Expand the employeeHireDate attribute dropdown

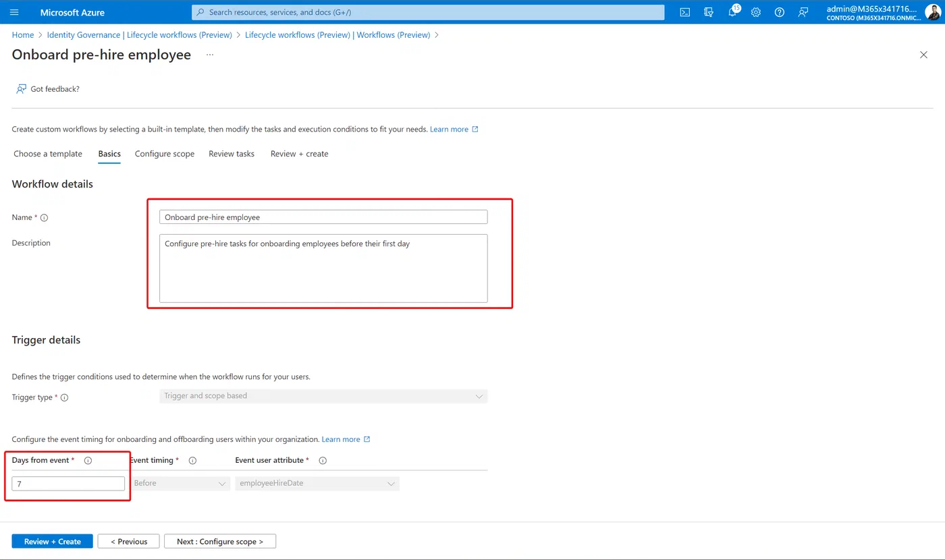click(317, 484)
